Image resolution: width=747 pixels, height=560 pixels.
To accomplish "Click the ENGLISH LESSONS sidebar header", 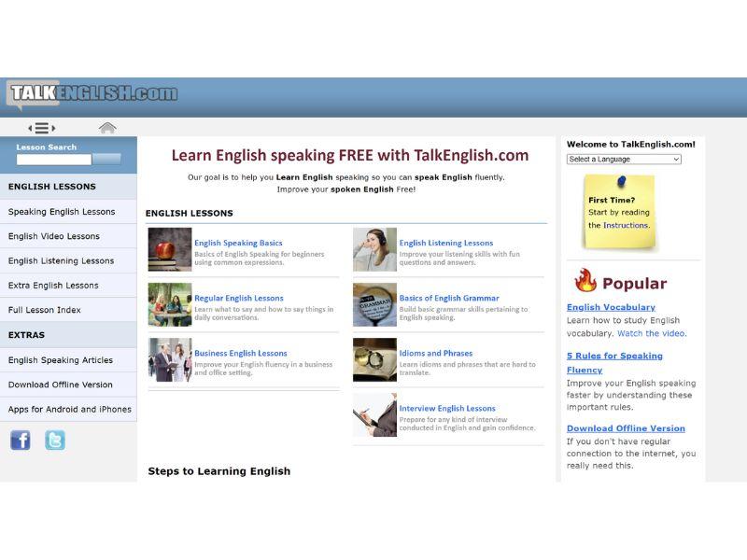I will click(68, 187).
